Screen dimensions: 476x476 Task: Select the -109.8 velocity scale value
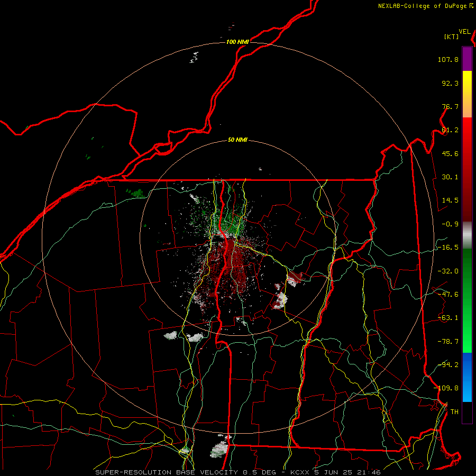(446, 388)
